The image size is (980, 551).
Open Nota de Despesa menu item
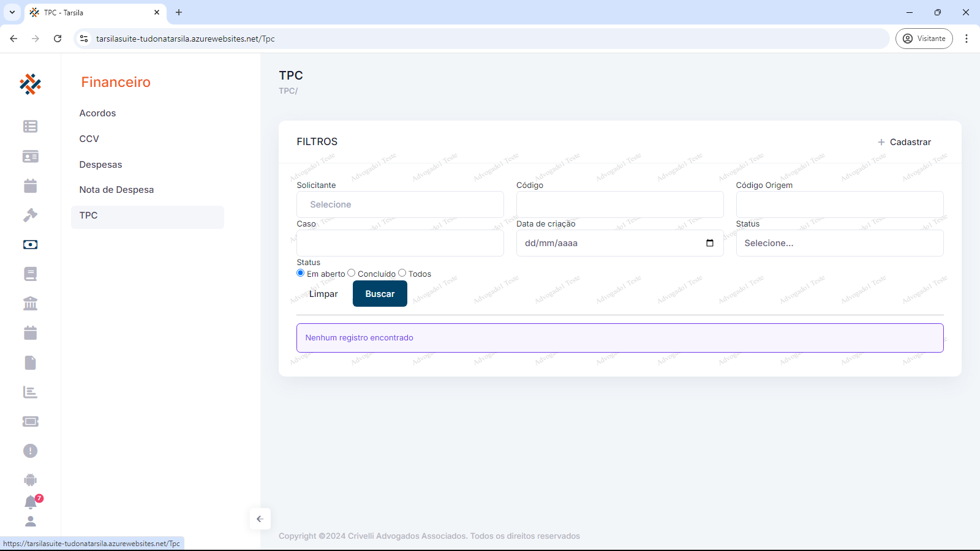tap(116, 190)
